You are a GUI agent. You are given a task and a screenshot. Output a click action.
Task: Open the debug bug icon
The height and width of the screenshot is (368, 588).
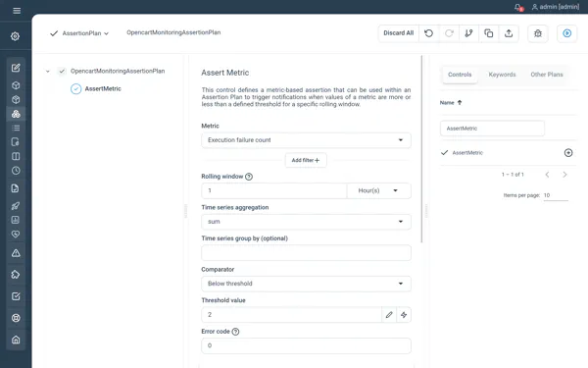538,33
